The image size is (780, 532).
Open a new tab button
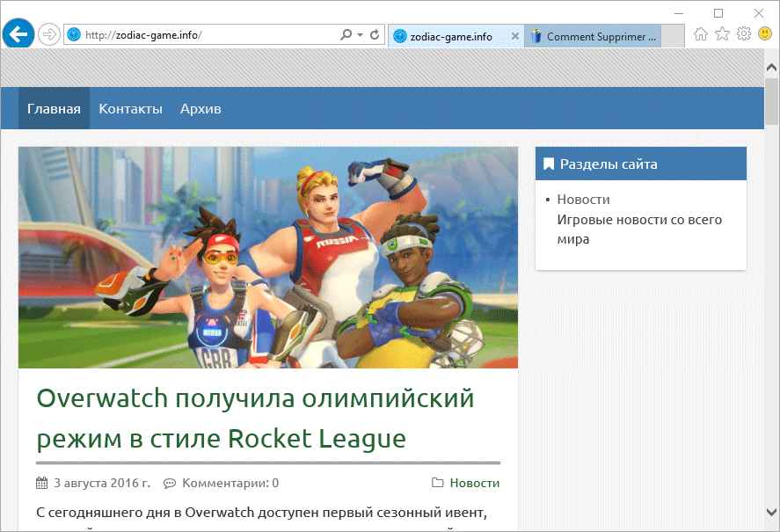coord(673,36)
